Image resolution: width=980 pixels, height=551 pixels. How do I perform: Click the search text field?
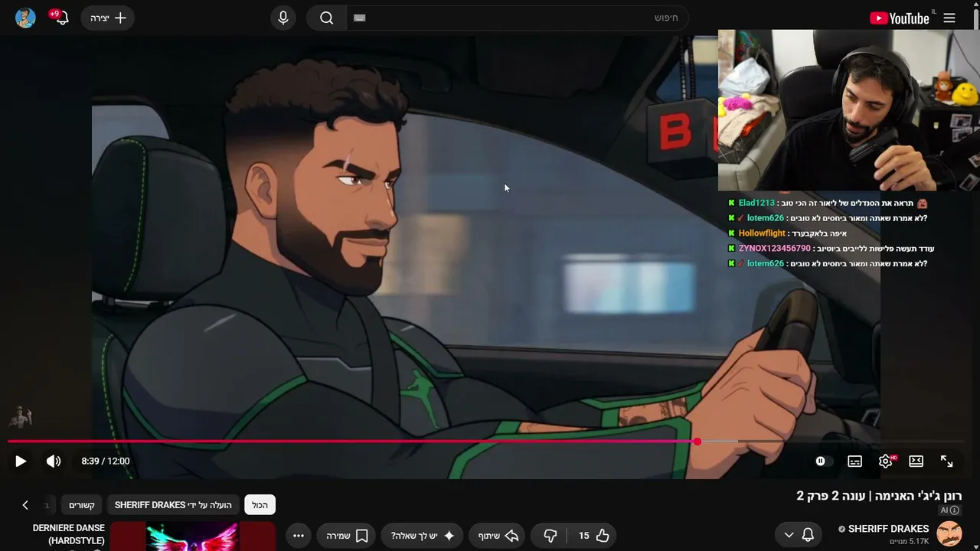[518, 18]
